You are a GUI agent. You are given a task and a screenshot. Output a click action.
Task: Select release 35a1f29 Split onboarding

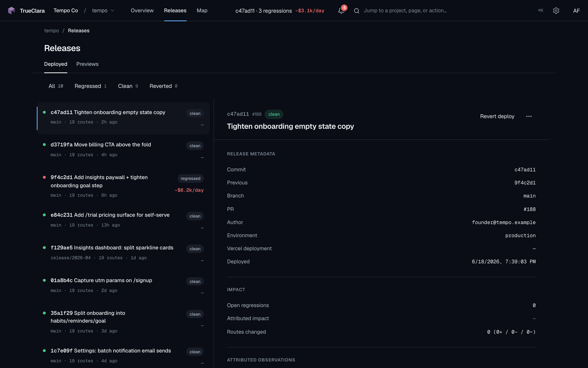coord(124,322)
